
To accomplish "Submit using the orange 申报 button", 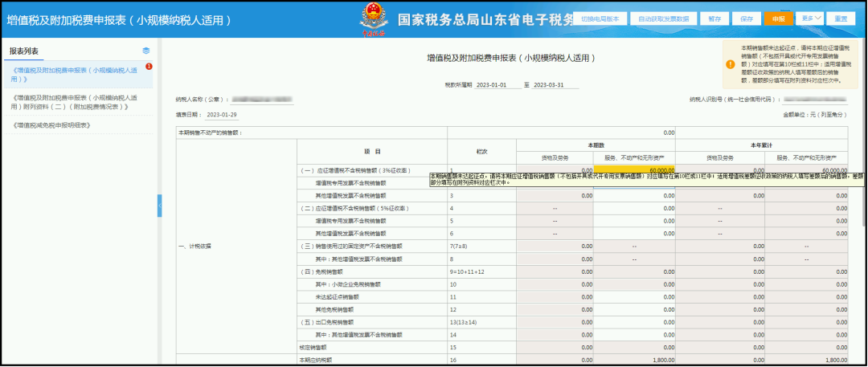I will [x=778, y=18].
